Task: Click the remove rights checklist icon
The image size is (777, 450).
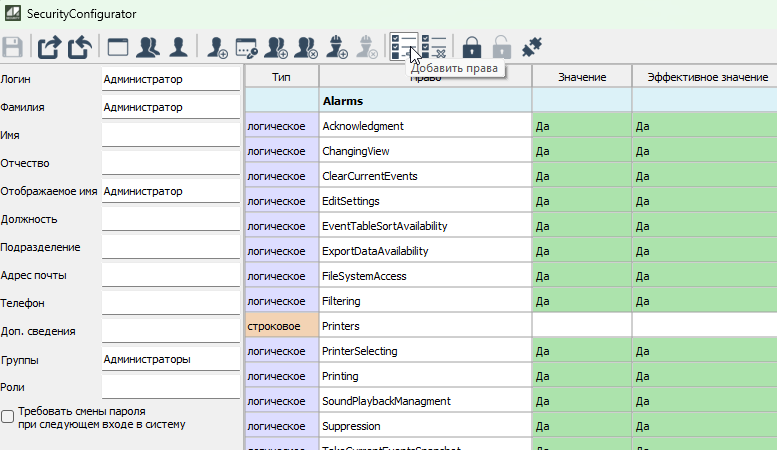Action: [x=434, y=46]
